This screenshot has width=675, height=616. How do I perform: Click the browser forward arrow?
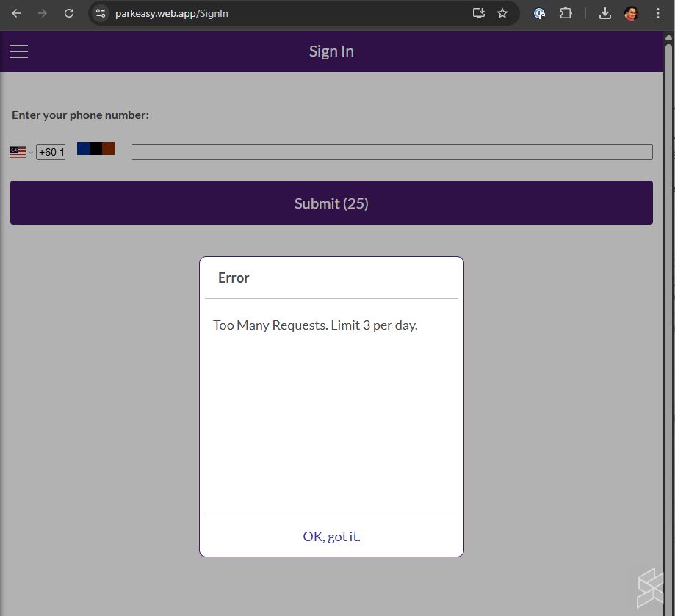[x=43, y=13]
